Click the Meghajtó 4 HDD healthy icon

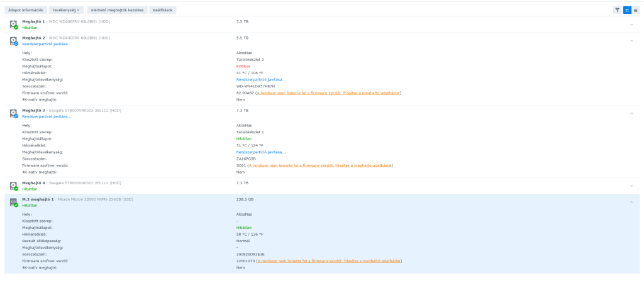point(13,186)
